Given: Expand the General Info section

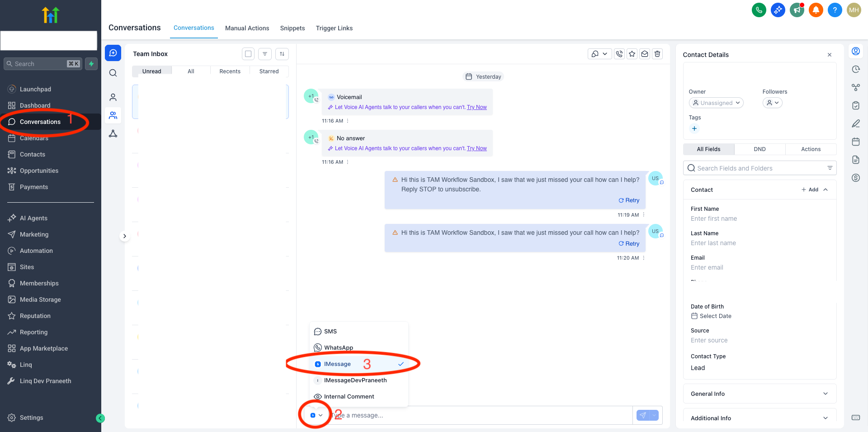Looking at the screenshot, I should click(x=759, y=394).
